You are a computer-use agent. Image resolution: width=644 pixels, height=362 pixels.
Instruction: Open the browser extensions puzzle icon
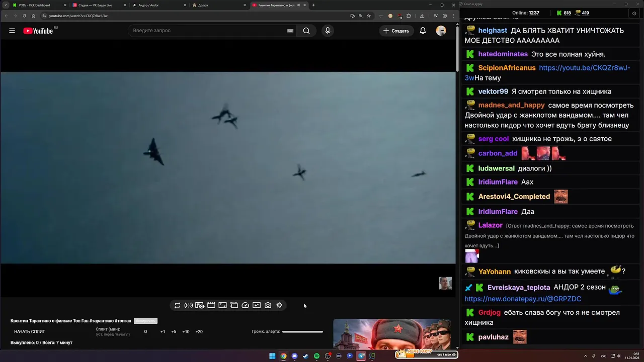click(409, 16)
